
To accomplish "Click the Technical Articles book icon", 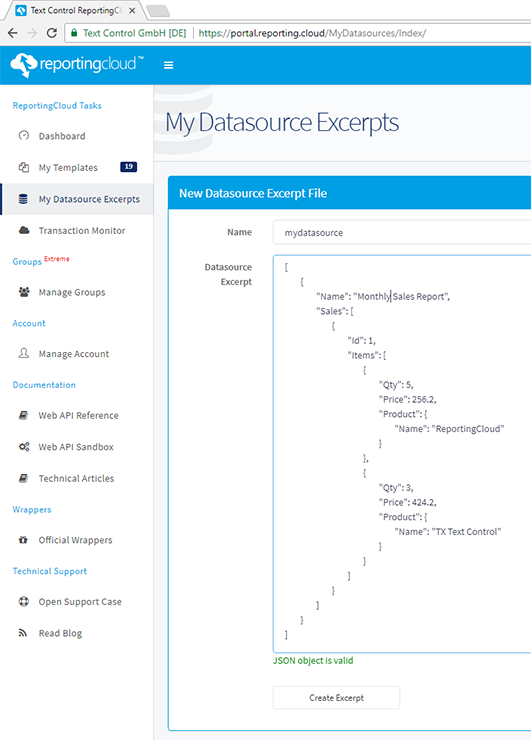I will click(x=23, y=478).
